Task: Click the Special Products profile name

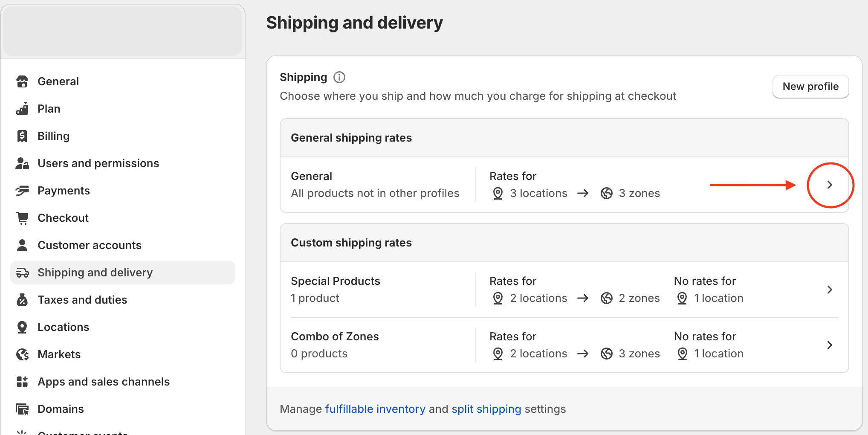Action: coord(335,281)
